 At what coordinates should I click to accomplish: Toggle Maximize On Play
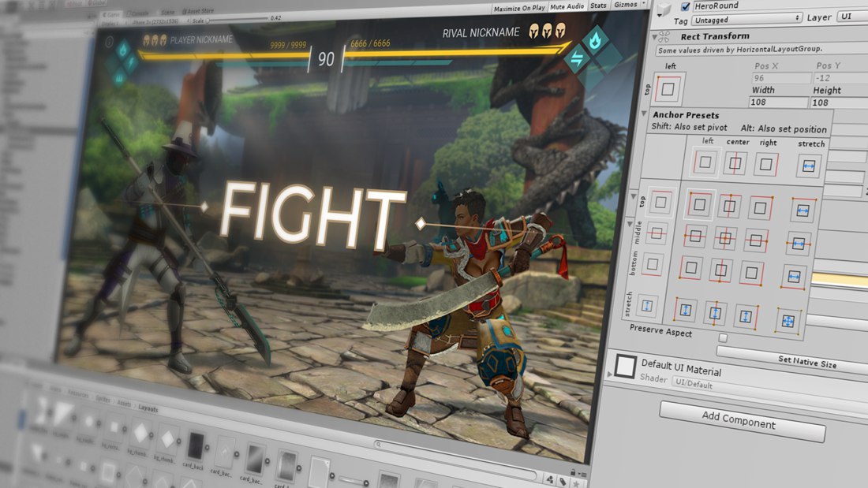coord(519,9)
